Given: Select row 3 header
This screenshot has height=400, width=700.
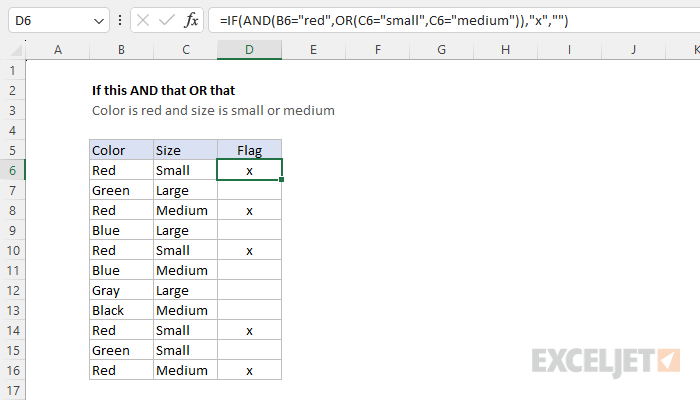Looking at the screenshot, I should click(12, 110).
